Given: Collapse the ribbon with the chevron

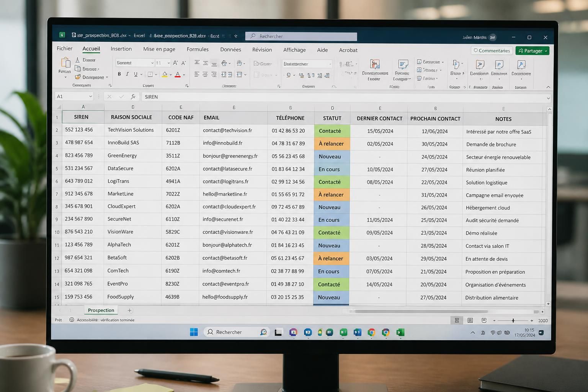Looking at the screenshot, I should 548,87.
